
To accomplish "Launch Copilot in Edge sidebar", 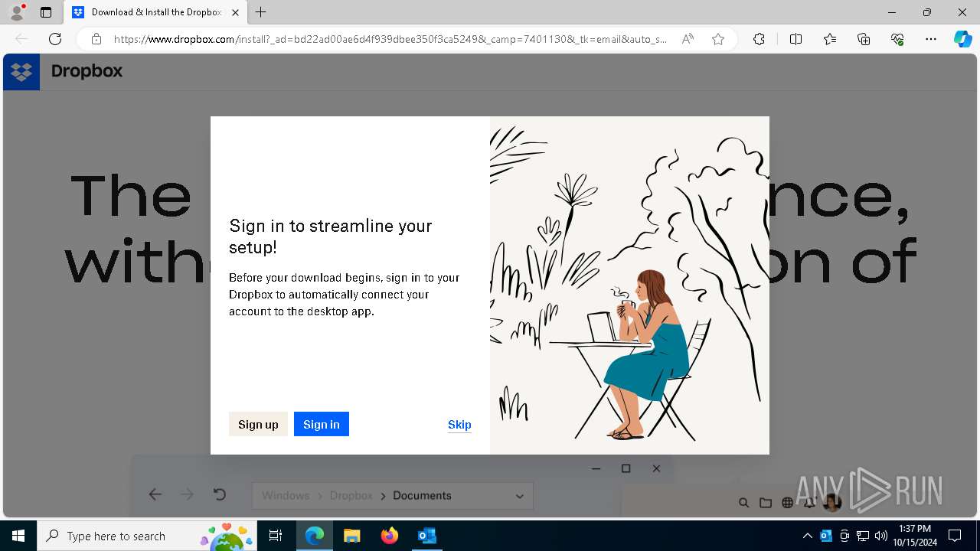I will (x=962, y=39).
